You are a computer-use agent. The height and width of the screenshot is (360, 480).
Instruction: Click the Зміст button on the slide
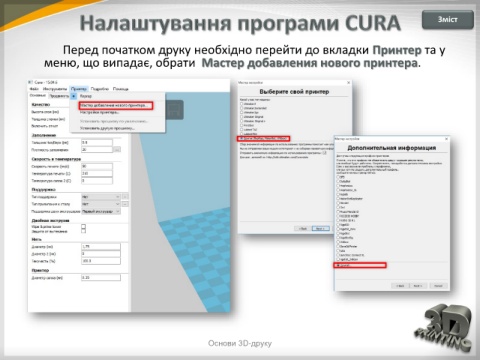pyautogui.click(x=448, y=20)
